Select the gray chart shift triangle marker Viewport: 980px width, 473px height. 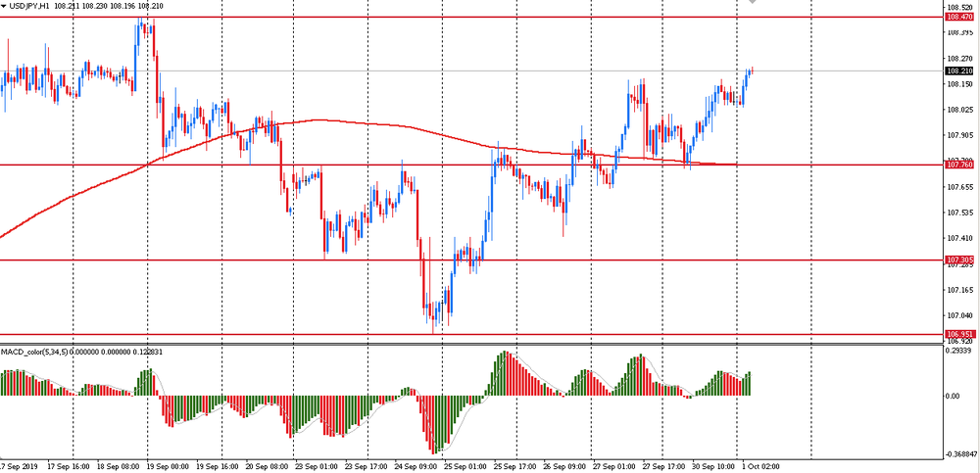pyautogui.click(x=753, y=2)
